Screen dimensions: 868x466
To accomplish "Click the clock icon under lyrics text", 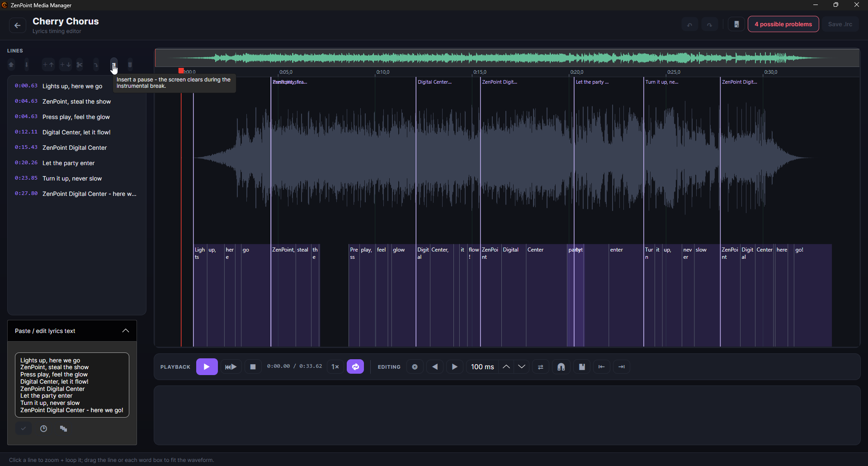I will 44,428.
